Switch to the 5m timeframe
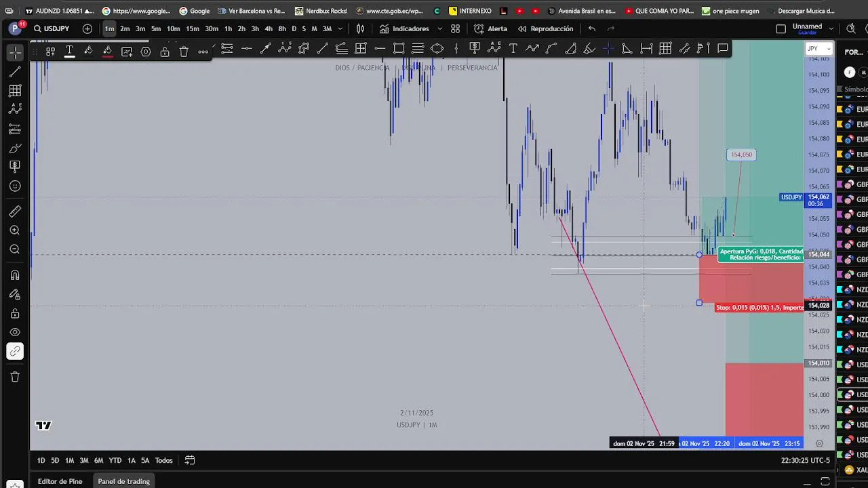Screen dimensions: 868x488 pos(156,28)
